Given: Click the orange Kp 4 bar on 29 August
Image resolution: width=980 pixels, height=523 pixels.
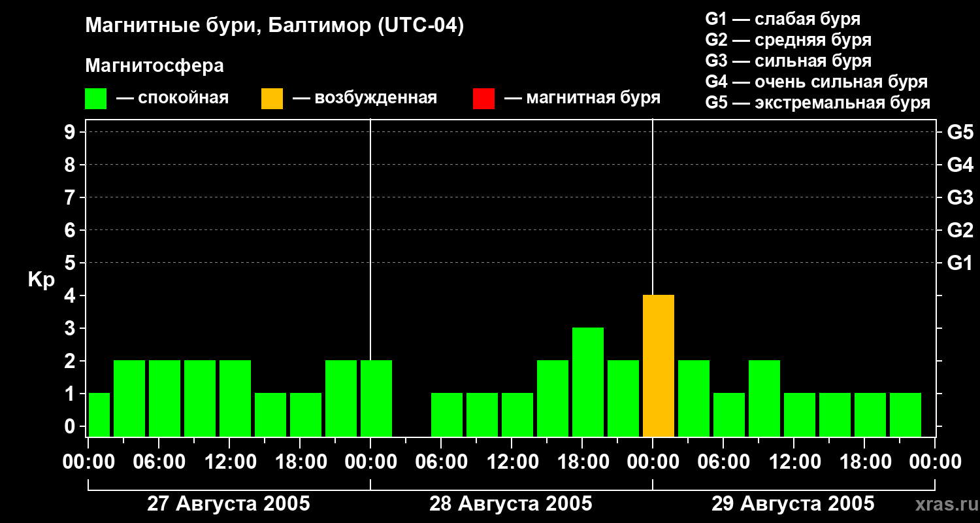Looking at the screenshot, I should (x=659, y=366).
